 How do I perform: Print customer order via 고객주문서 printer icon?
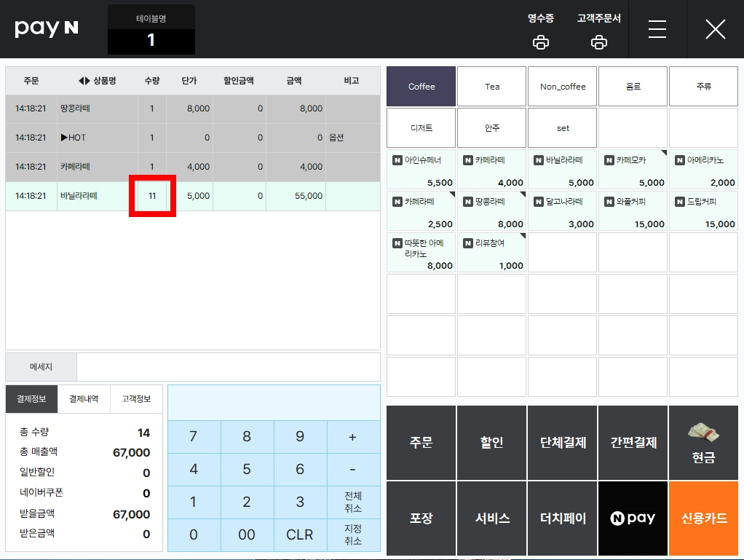599,42
